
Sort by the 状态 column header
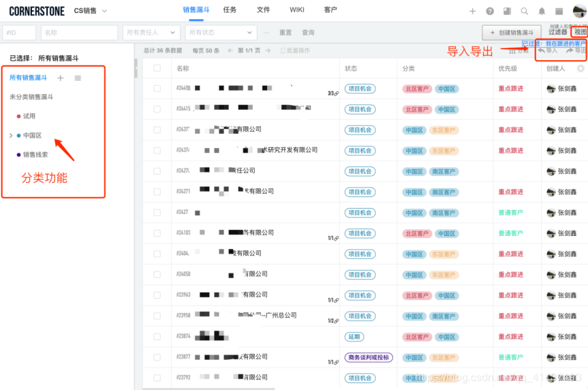coord(351,68)
